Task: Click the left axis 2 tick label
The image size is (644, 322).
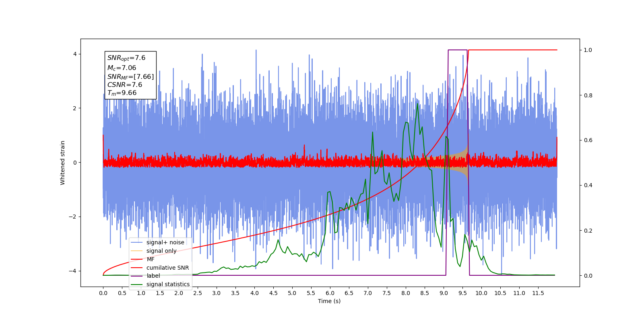Action: pos(75,108)
